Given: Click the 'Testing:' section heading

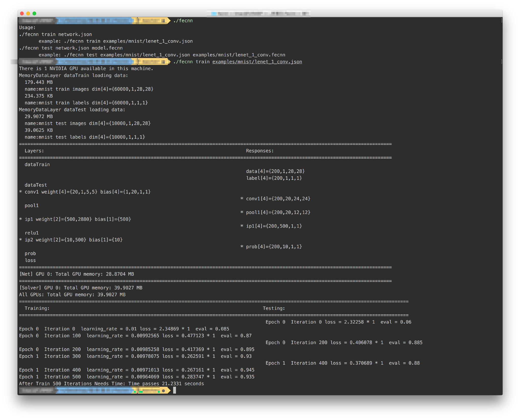Looking at the screenshot, I should (x=274, y=308).
